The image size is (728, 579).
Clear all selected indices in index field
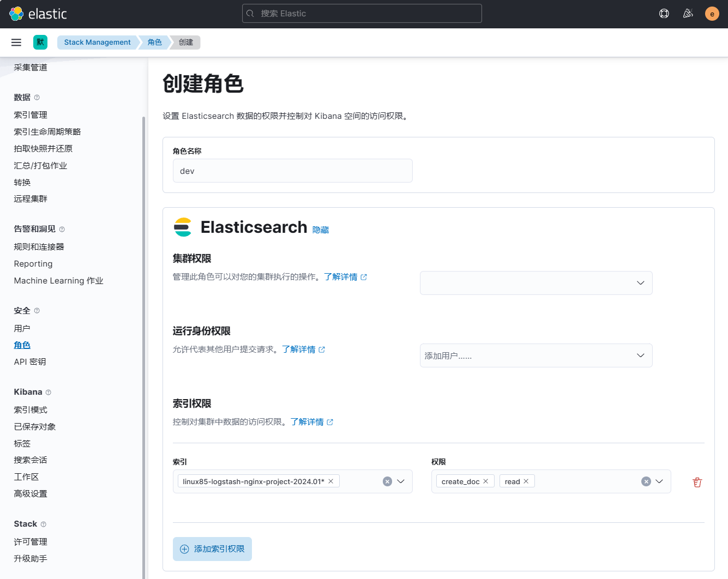[x=387, y=481]
